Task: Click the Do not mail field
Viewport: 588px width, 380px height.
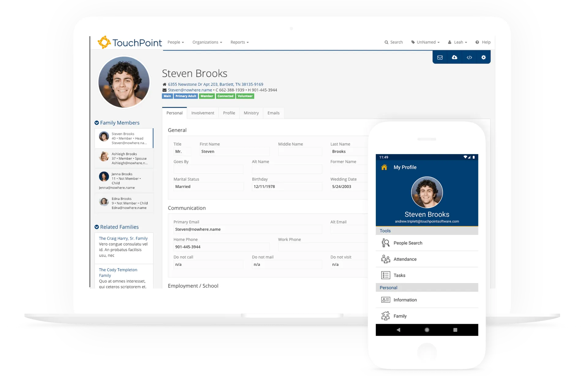Action: [x=287, y=265]
